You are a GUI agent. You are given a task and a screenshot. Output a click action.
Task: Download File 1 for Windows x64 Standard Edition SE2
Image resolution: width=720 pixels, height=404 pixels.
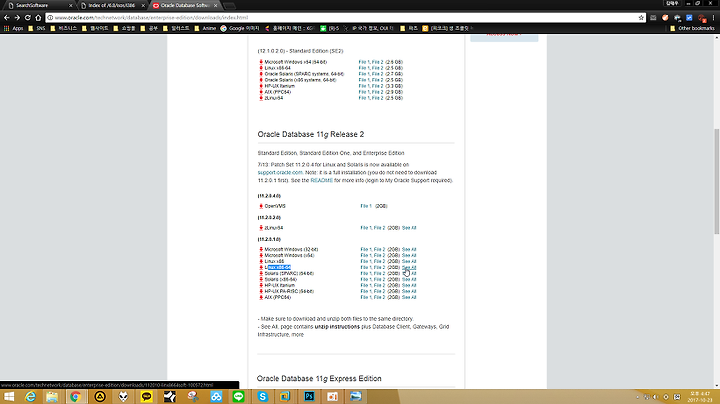[364, 62]
